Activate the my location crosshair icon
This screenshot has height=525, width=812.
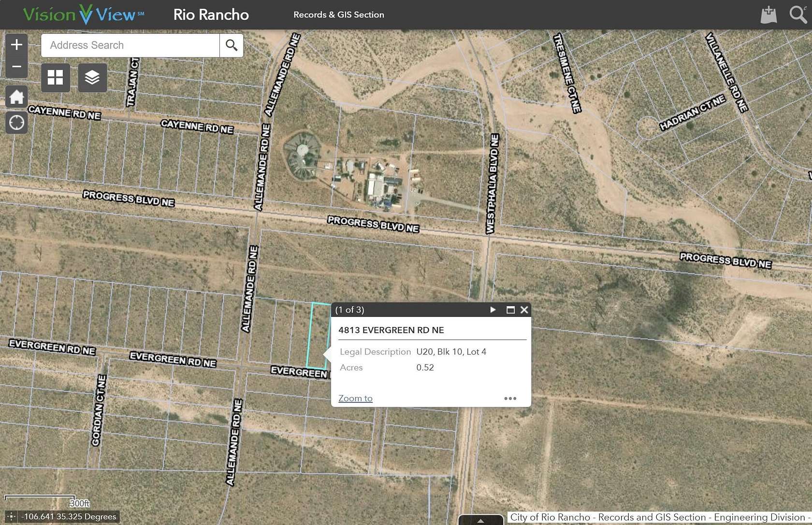(x=16, y=123)
